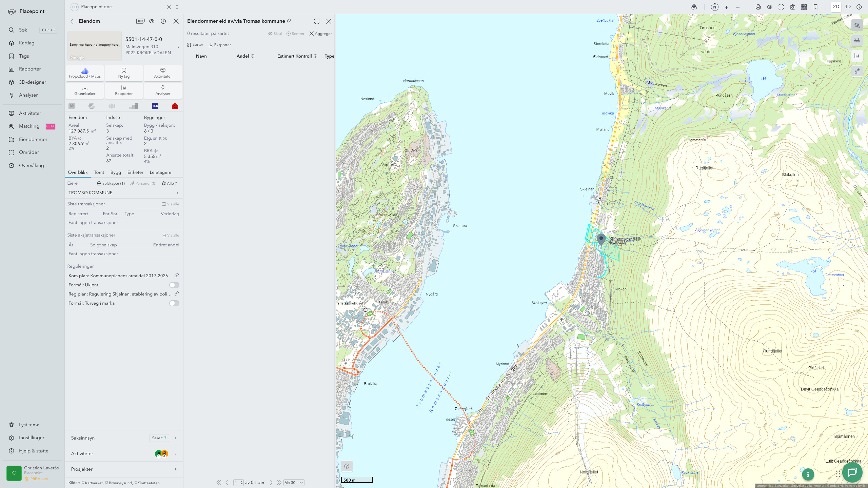Open the Vis 30 page size dropdown
The image size is (868, 488).
[x=294, y=483]
